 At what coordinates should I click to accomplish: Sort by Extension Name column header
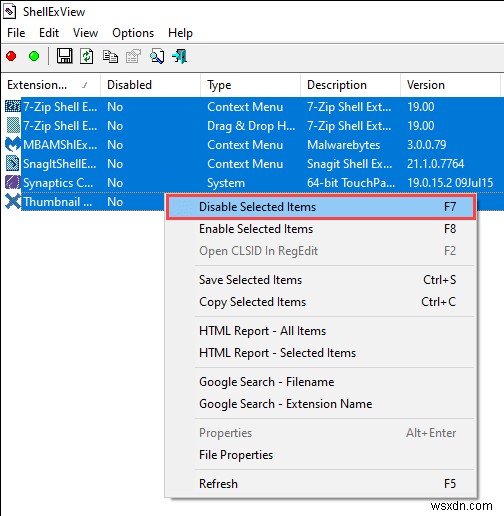click(x=51, y=85)
